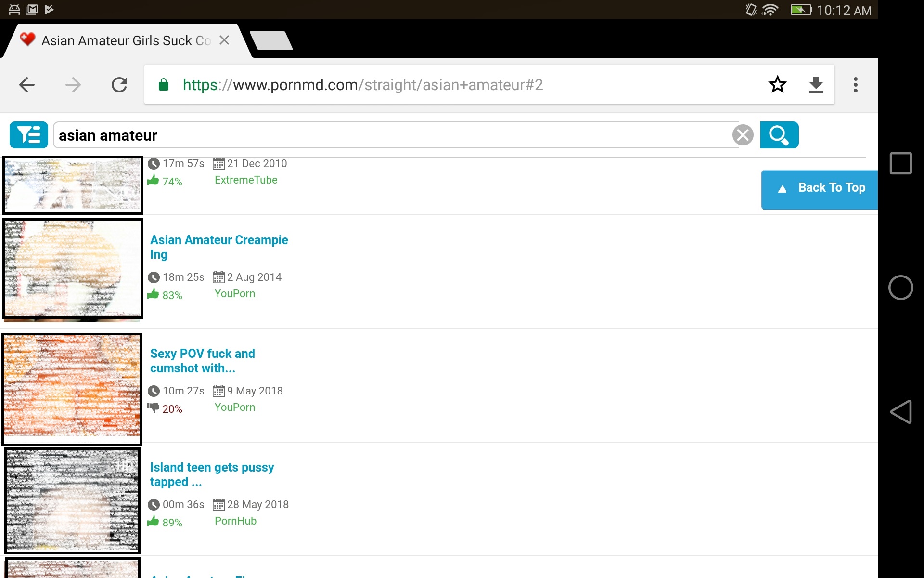Tap the address bar URL
Image resolution: width=924 pixels, height=578 pixels.
pyautogui.click(x=363, y=85)
